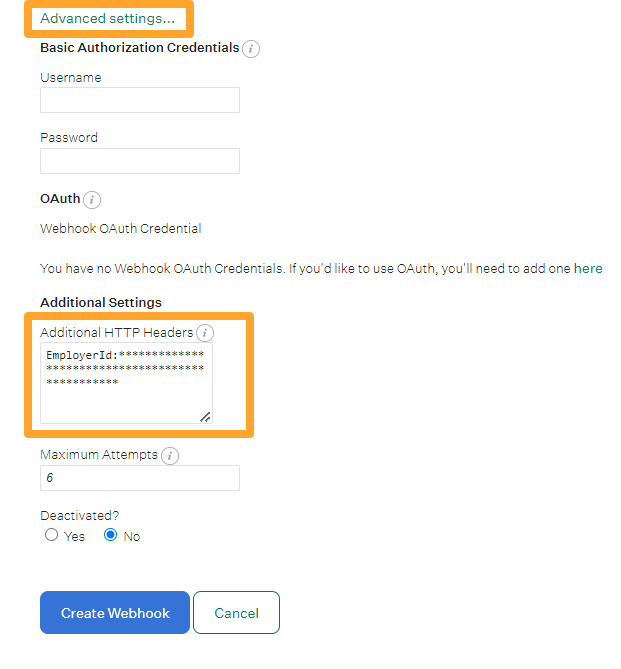The width and height of the screenshot is (621, 669).
Task: Open the Basic Authorization Credentials info icon
Action: 251,49
